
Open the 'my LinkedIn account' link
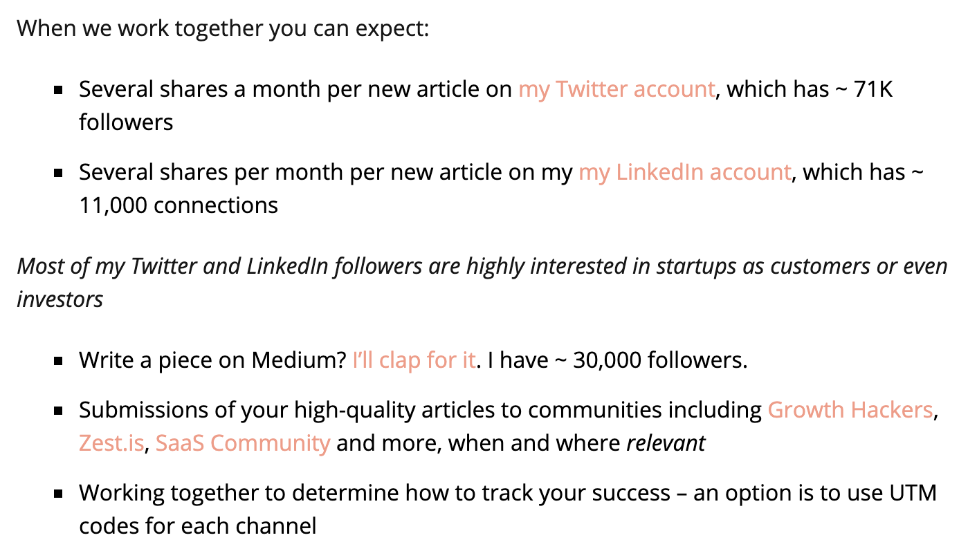click(684, 172)
